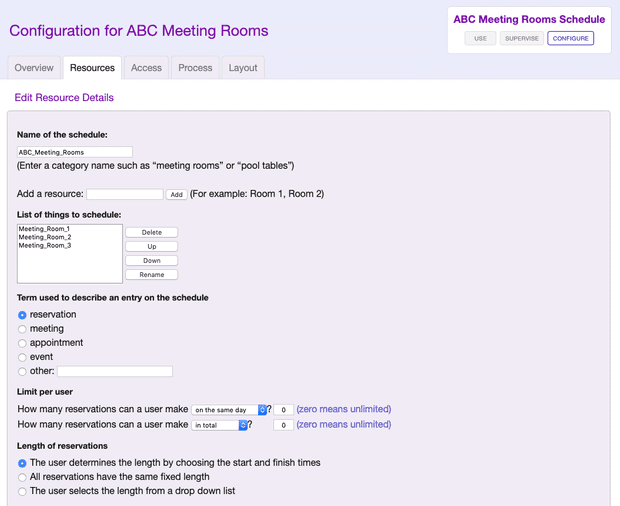Viewport: 620px width, 506px height.
Task: Click the USE button
Action: click(480, 38)
